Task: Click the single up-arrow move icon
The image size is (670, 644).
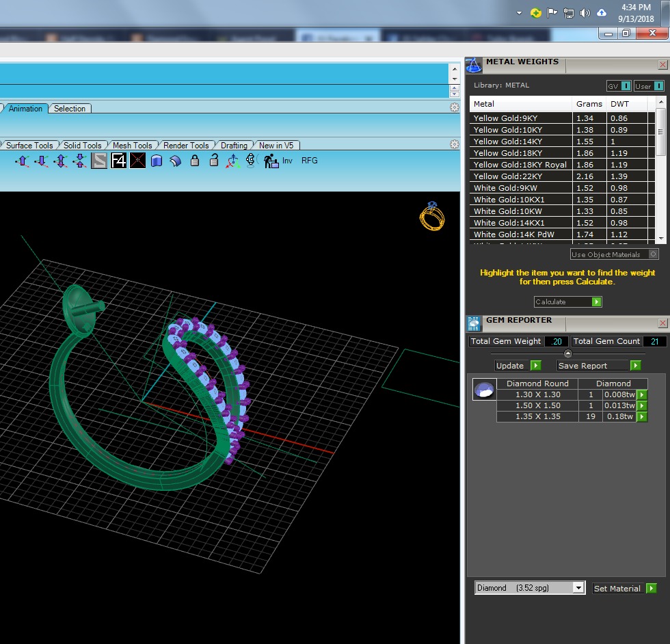Action: coord(22,161)
